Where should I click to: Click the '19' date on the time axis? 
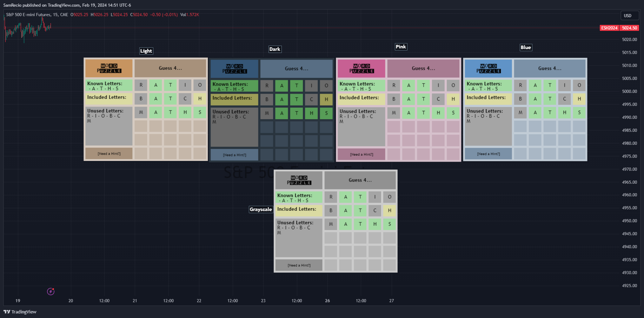point(18,301)
